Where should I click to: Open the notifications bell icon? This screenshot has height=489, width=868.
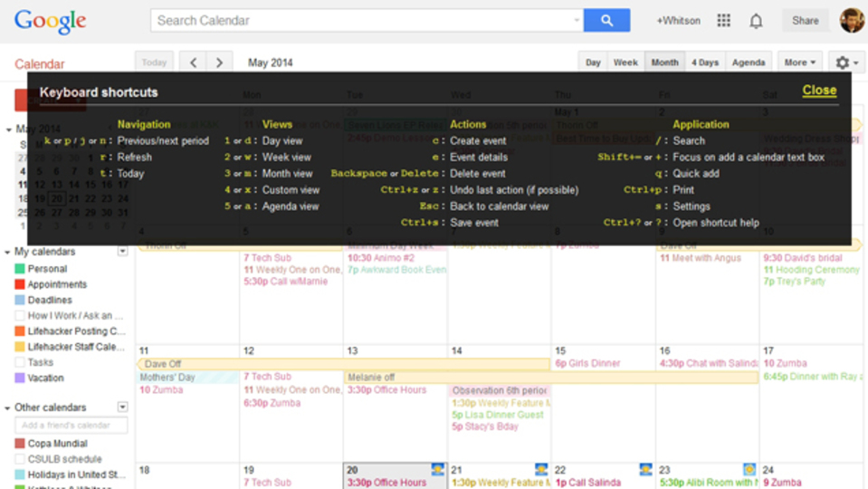click(756, 21)
